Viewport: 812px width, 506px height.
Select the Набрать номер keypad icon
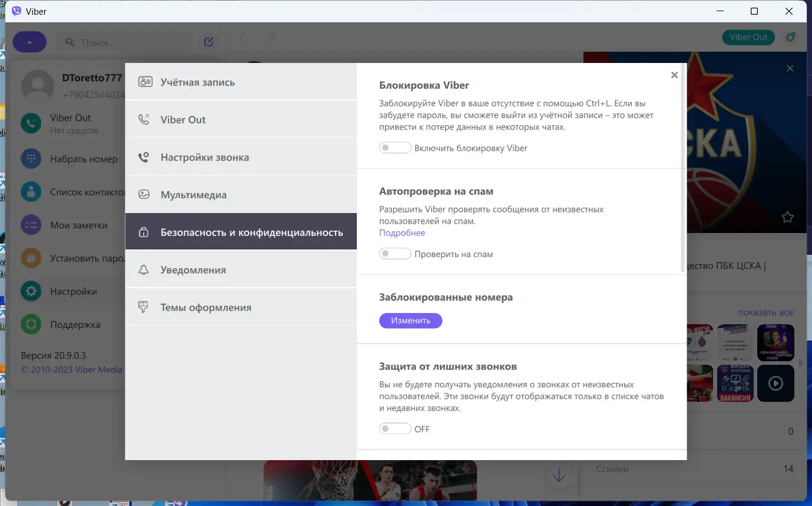coord(31,159)
